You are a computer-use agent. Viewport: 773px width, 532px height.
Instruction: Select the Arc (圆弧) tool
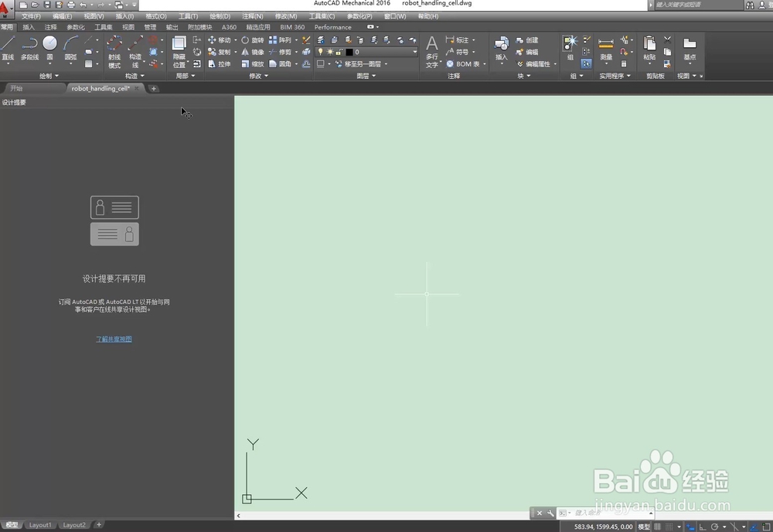[70, 48]
